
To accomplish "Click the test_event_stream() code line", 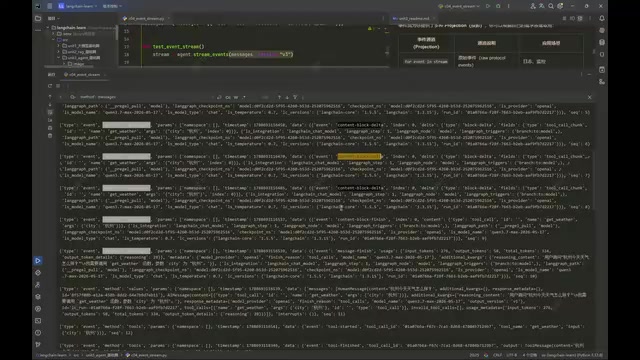I will coord(178,47).
